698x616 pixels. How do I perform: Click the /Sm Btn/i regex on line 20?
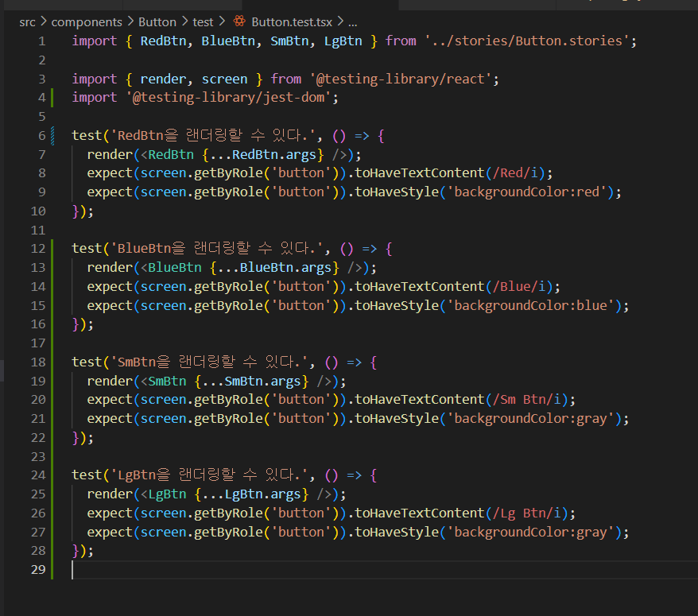(x=526, y=400)
